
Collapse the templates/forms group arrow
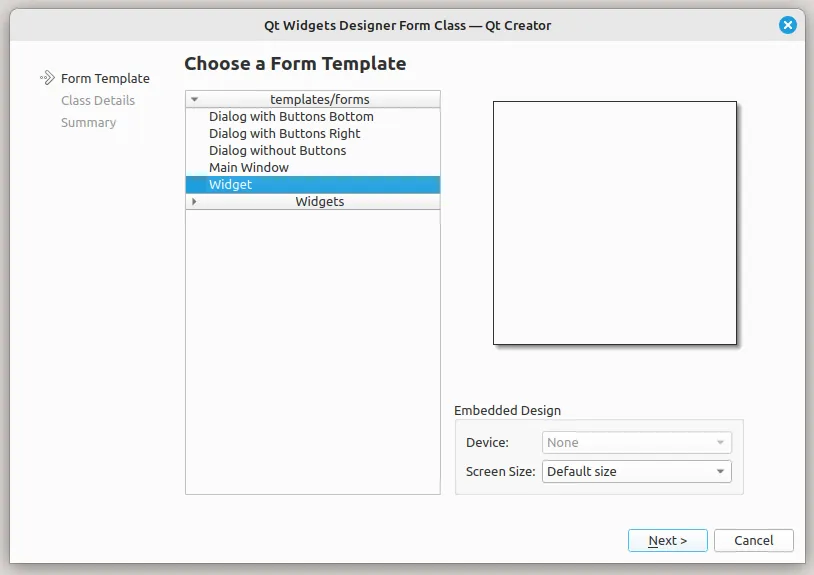click(x=195, y=99)
